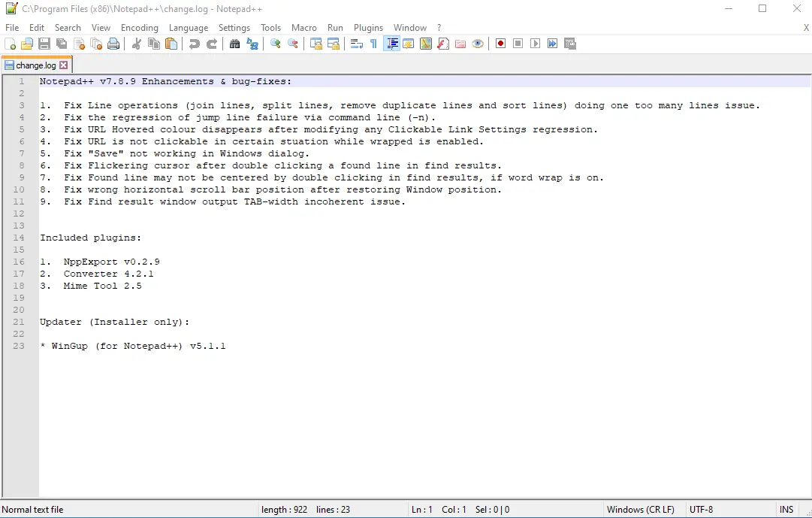
Task: Click the X at menu bar right end
Action: (x=806, y=28)
